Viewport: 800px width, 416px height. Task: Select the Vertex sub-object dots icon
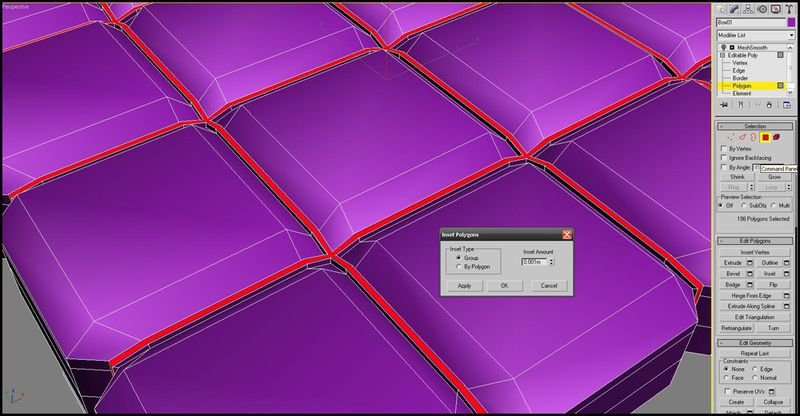point(731,137)
